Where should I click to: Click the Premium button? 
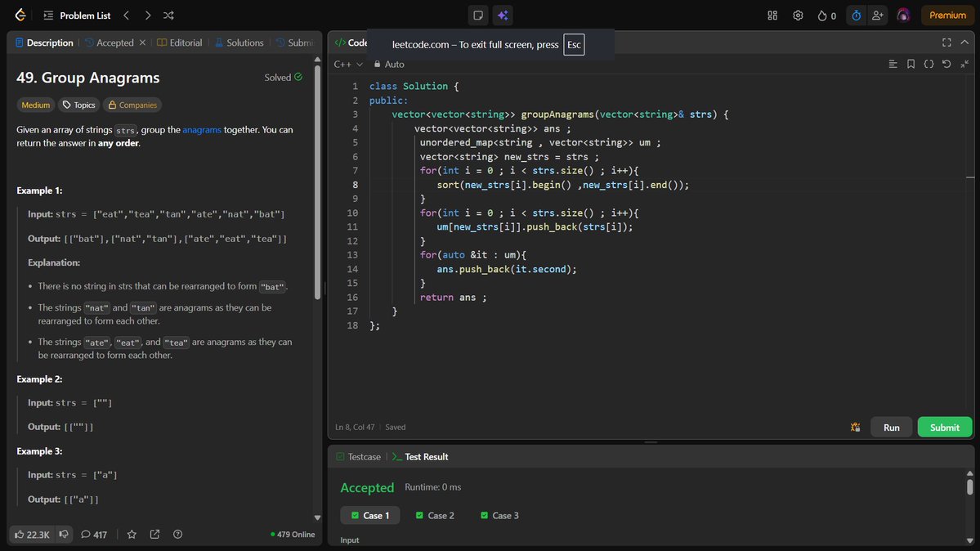click(947, 15)
